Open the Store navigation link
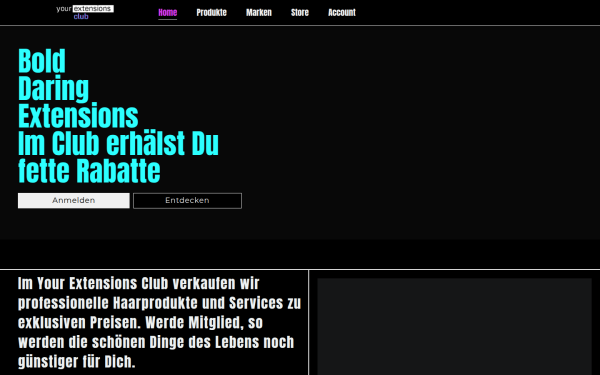This screenshot has width=600, height=375. 300,13
